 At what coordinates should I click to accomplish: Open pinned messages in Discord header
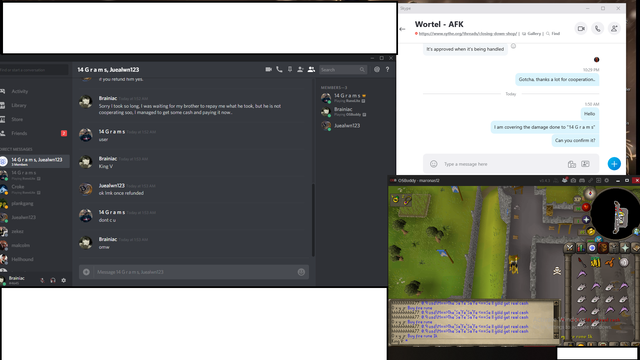pyautogui.click(x=290, y=69)
